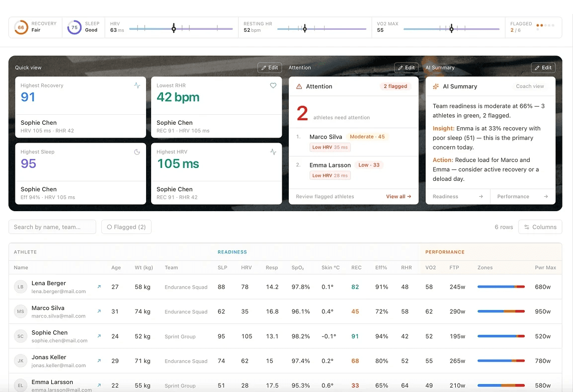The width and height of the screenshot is (573, 392).
Task: Click the Moderate · 45 badge
Action: click(367, 137)
